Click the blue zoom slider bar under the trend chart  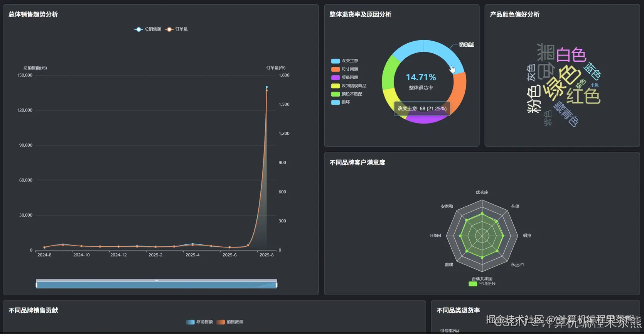[x=157, y=285]
